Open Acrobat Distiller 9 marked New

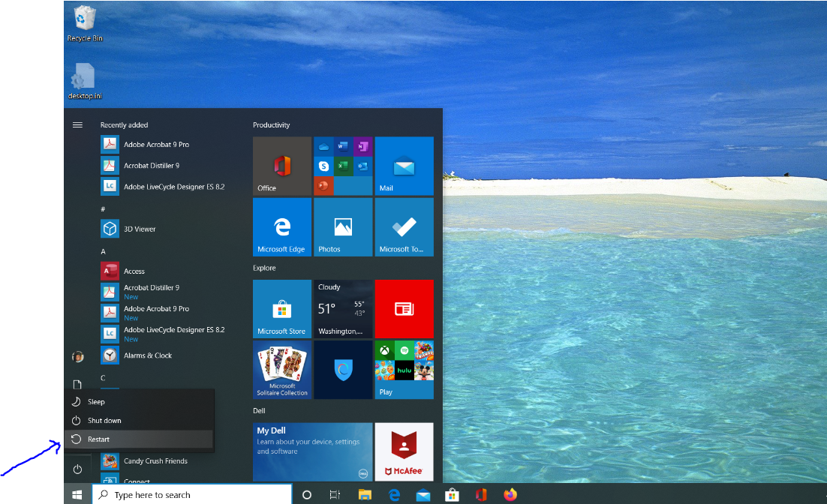pos(164,292)
